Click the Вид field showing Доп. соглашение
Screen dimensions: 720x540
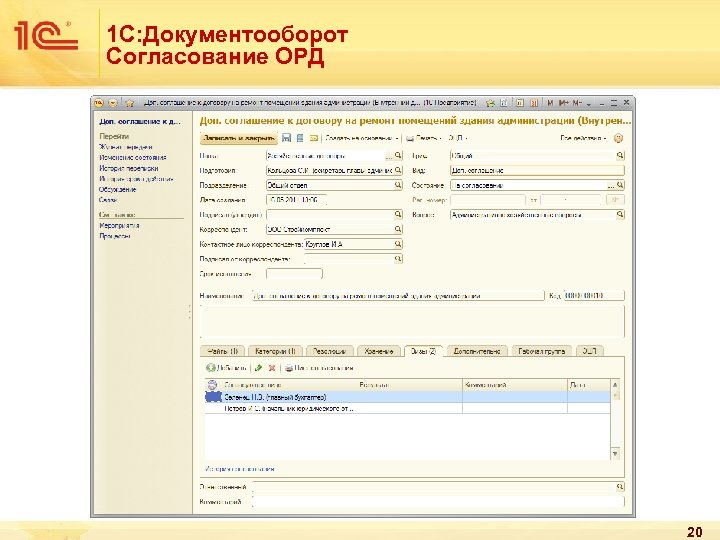pyautogui.click(x=537, y=170)
